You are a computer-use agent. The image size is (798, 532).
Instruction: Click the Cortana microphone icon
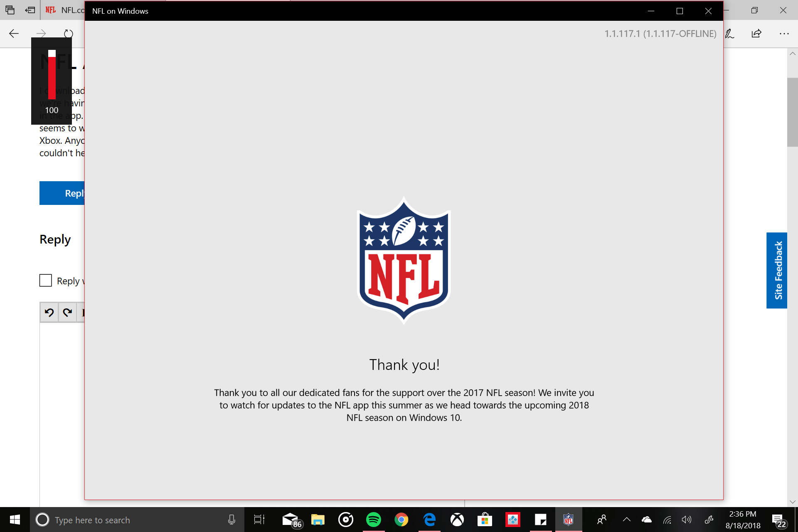pyautogui.click(x=232, y=520)
